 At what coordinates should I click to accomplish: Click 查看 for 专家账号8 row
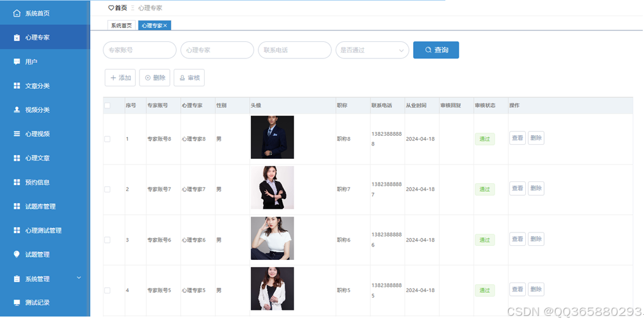517,138
